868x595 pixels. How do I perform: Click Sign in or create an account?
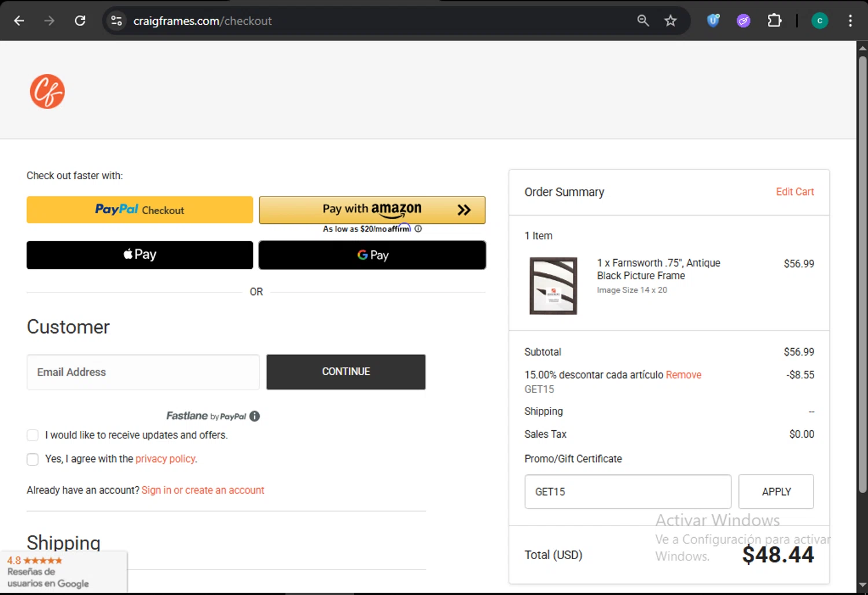(203, 490)
